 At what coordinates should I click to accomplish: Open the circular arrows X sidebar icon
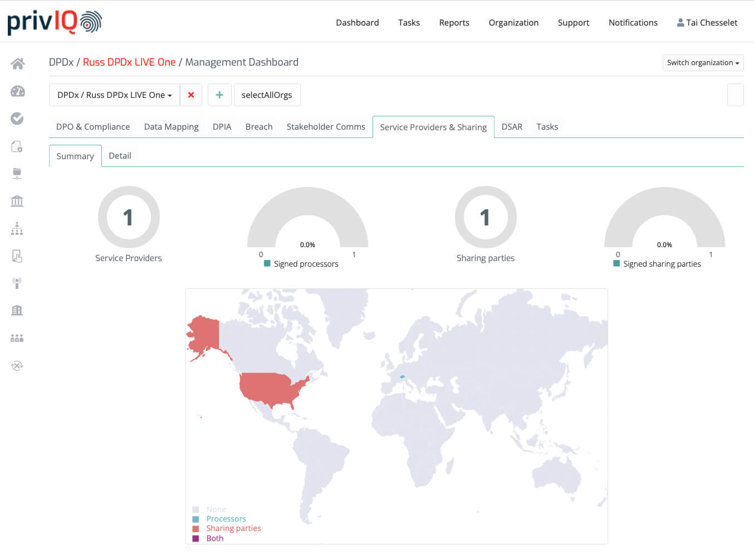pos(17,366)
